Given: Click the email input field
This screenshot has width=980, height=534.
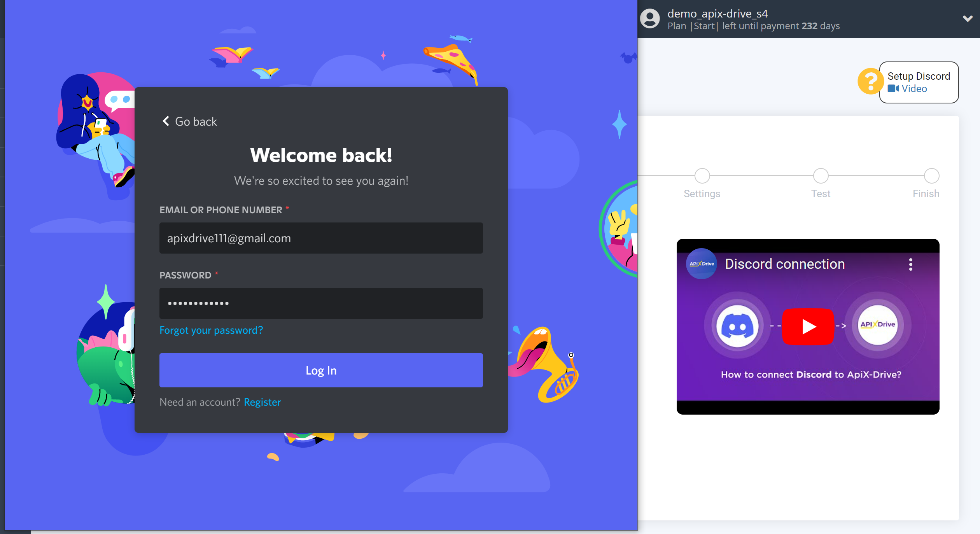Looking at the screenshot, I should tap(321, 238).
